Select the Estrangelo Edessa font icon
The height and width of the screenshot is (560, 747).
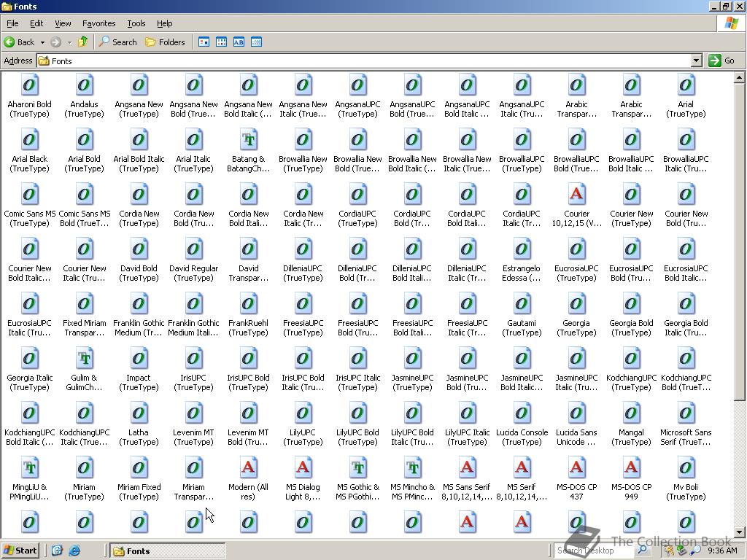[x=522, y=249]
